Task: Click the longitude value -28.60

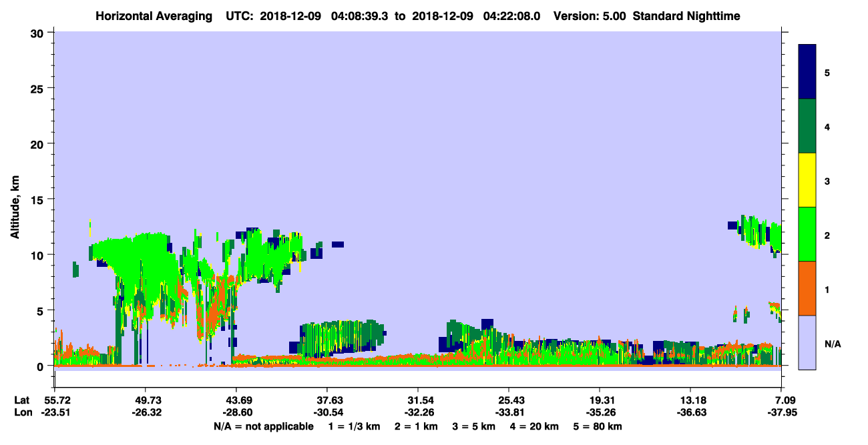Action: click(236, 413)
